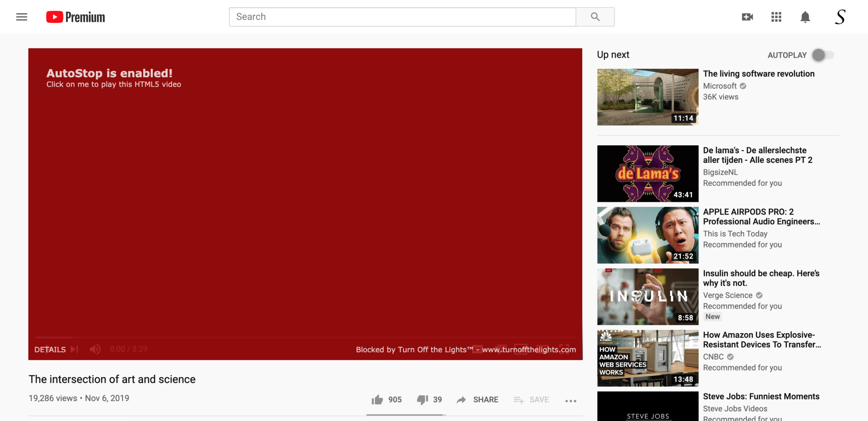The height and width of the screenshot is (421, 868).
Task: Open the video creation camera icon
Action: coord(747,17)
